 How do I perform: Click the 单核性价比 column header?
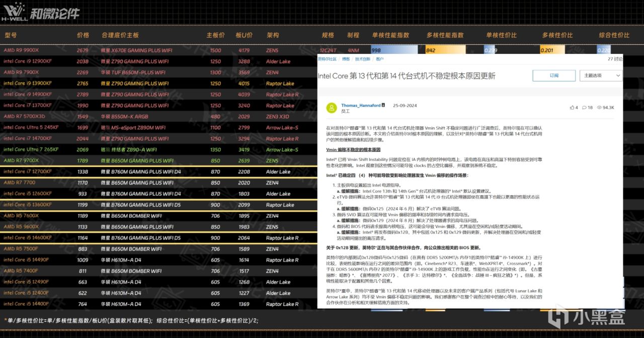(x=501, y=35)
